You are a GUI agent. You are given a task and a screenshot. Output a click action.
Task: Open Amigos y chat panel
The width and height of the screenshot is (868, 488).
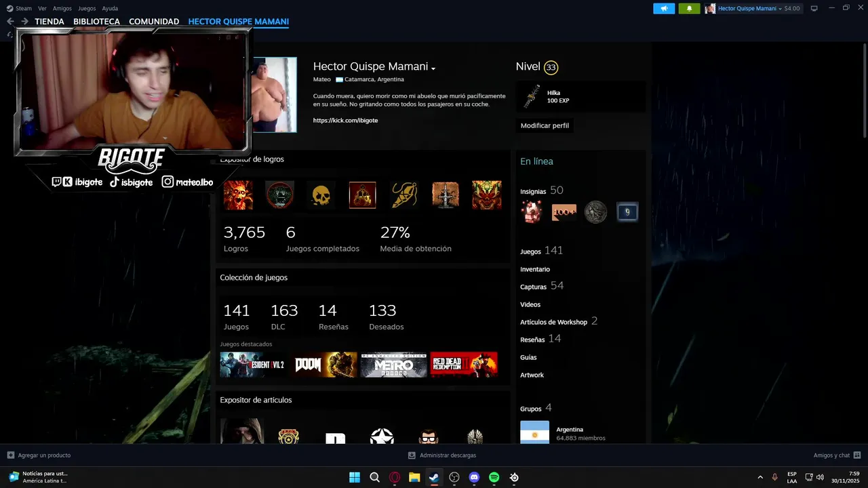(837, 455)
